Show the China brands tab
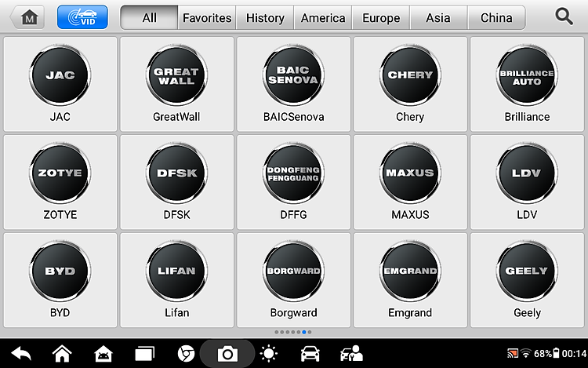This screenshot has height=368, width=588. (496, 17)
